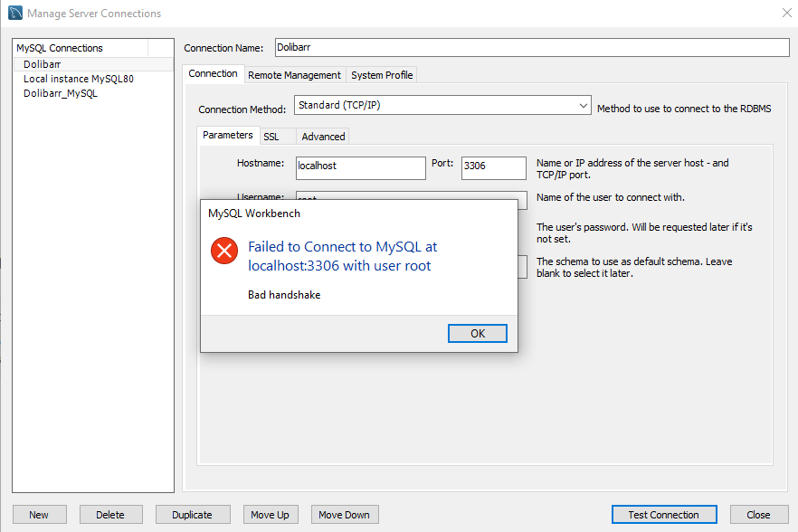
Task: Select the Parameters sub-tab
Action: pos(228,136)
